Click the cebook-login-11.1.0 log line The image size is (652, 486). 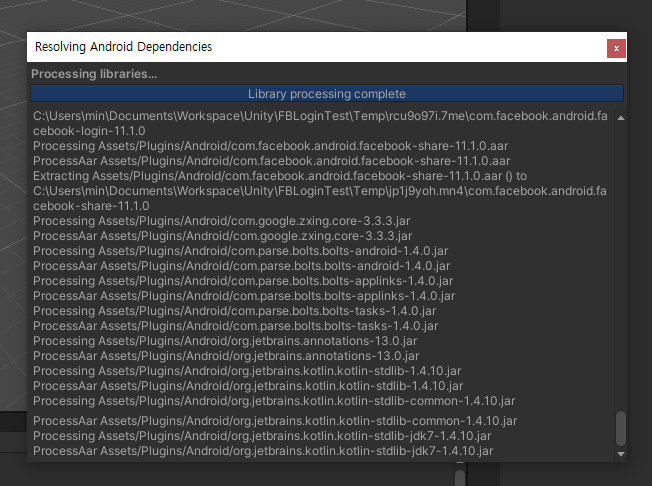point(89,131)
